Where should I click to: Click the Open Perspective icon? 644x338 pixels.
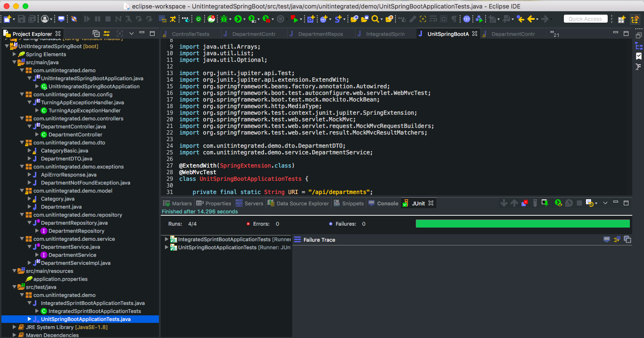coord(622,19)
